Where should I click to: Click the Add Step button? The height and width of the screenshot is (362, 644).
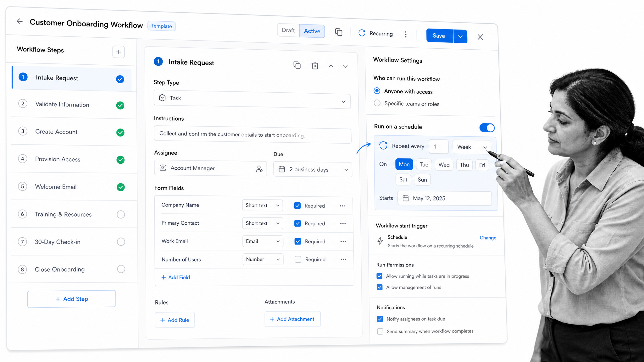(x=72, y=299)
